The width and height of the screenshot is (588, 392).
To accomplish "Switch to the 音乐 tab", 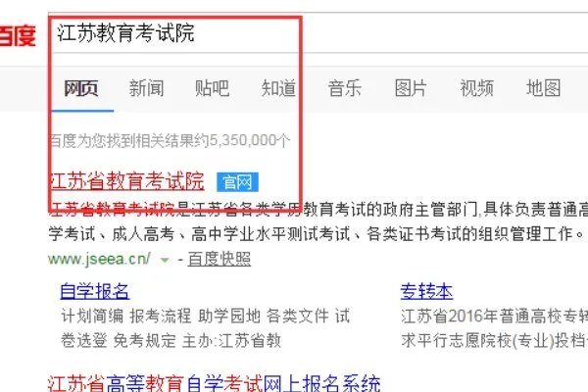I will pyautogui.click(x=345, y=88).
